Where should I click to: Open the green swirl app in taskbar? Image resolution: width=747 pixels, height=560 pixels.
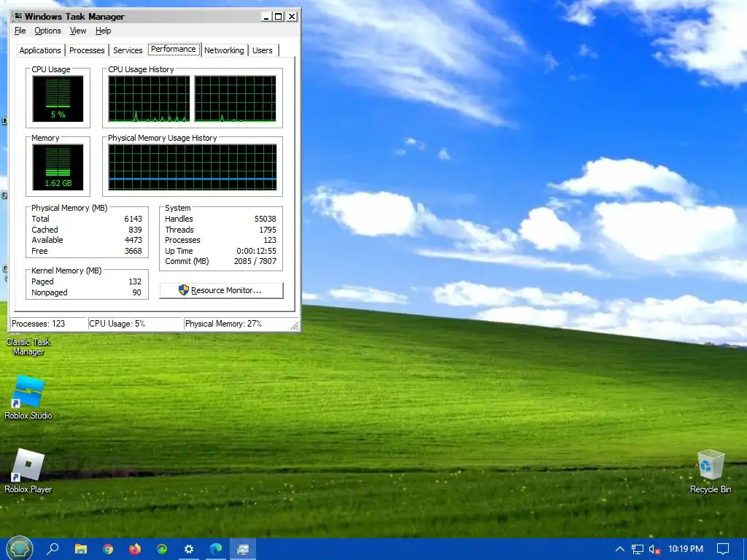162,549
